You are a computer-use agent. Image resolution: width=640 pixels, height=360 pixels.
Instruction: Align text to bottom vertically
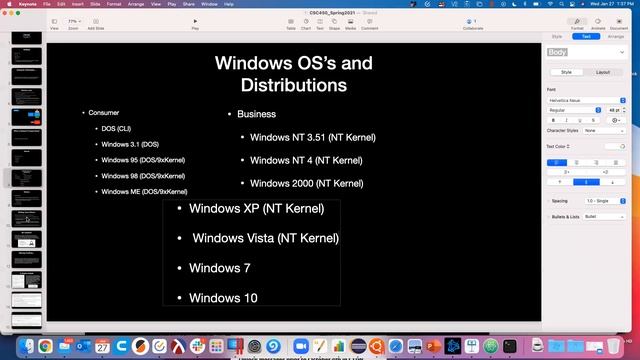click(612, 182)
